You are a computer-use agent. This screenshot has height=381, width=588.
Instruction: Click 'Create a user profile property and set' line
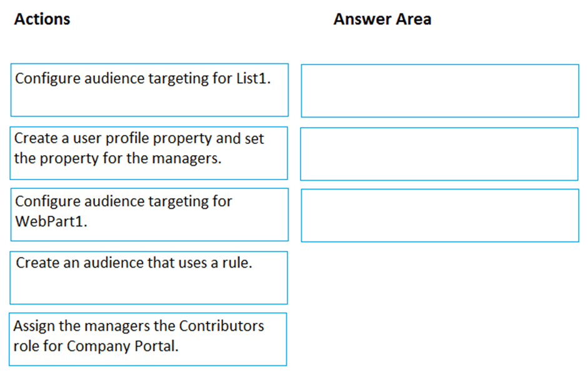[x=139, y=138]
